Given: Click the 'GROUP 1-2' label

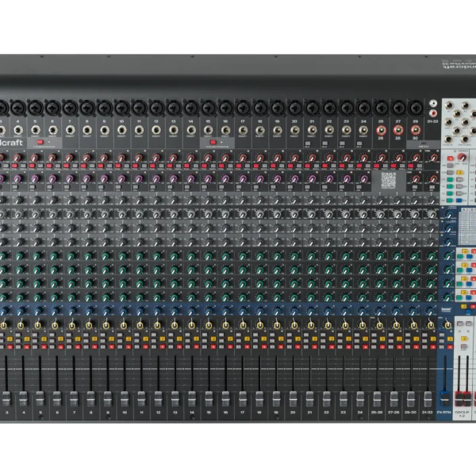Looking at the screenshot, I should 462,414.
